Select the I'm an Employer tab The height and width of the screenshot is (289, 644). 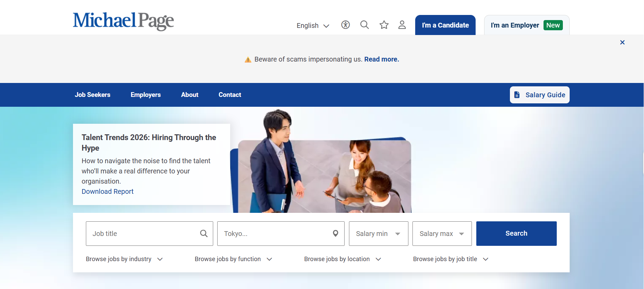point(527,25)
